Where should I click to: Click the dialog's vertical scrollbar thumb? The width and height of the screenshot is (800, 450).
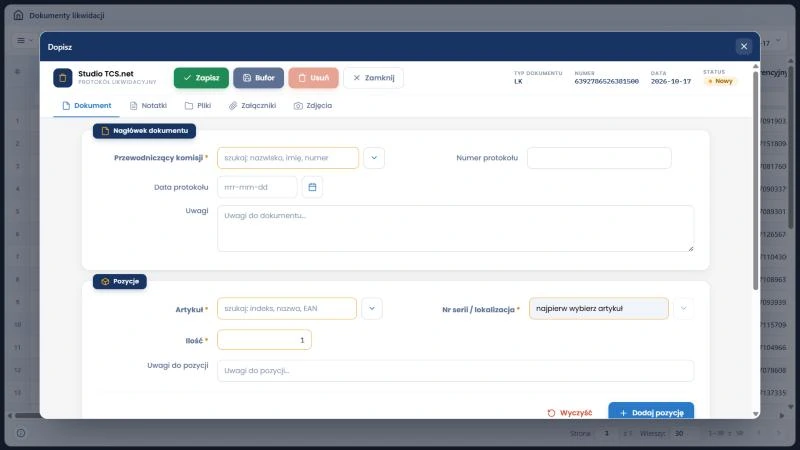(756, 179)
